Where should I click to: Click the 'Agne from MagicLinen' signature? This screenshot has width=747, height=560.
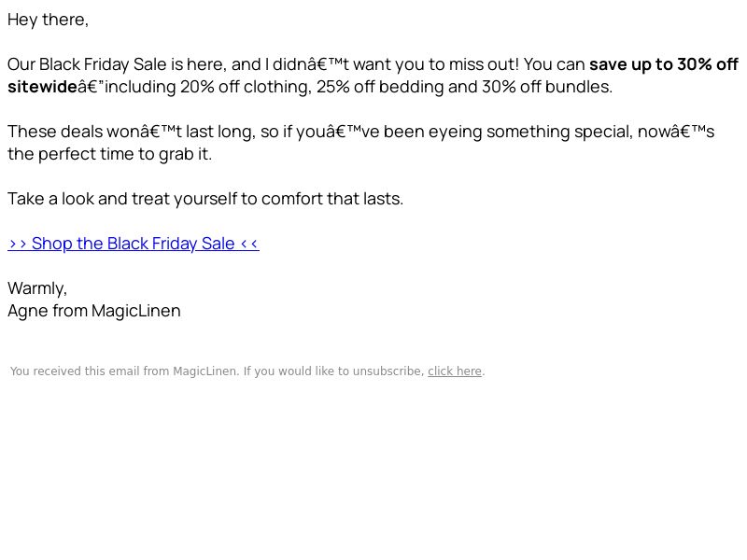94,311
